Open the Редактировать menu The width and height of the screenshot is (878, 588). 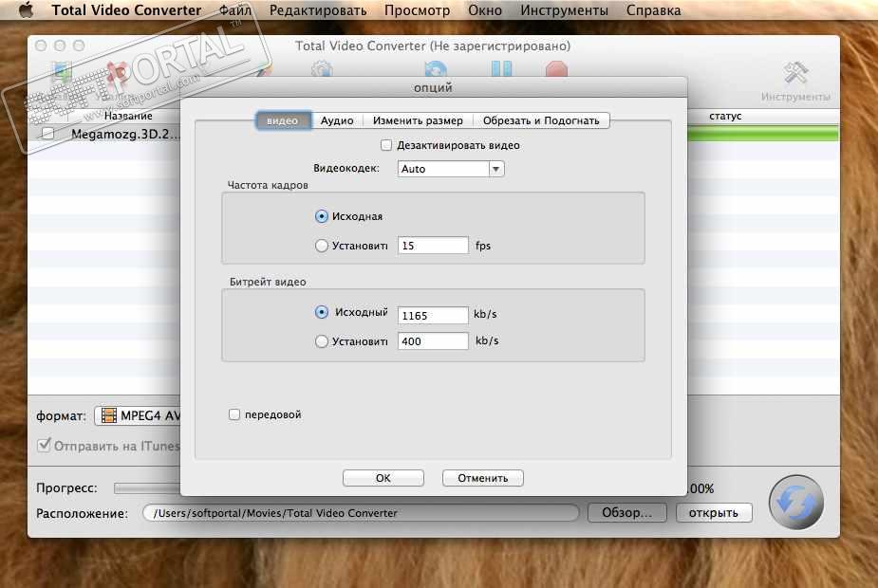point(318,10)
